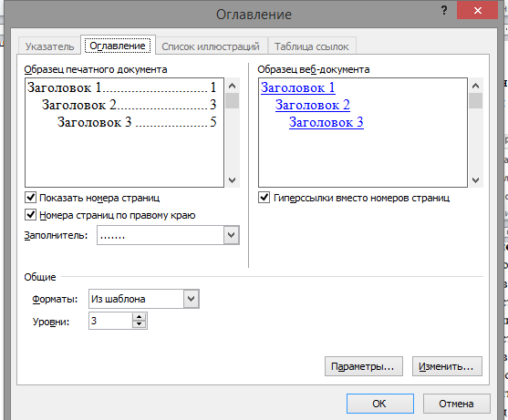The height and width of the screenshot is (420, 508).
Task: Cancel with the Отмена button
Action: click(x=457, y=404)
